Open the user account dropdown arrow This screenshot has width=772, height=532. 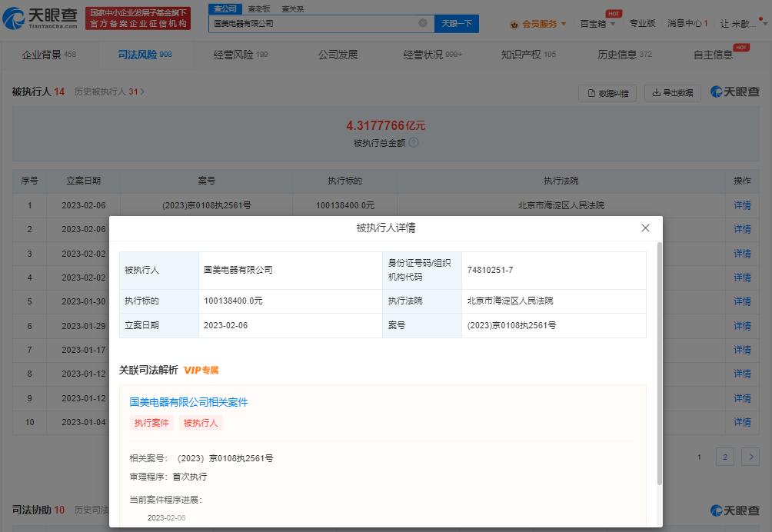point(764,24)
